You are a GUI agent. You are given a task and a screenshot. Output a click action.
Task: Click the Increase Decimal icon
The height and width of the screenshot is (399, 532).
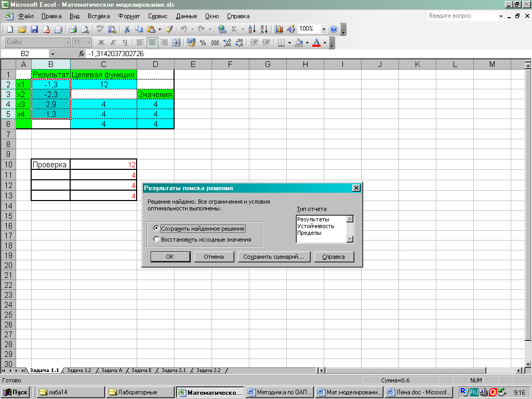[227, 43]
